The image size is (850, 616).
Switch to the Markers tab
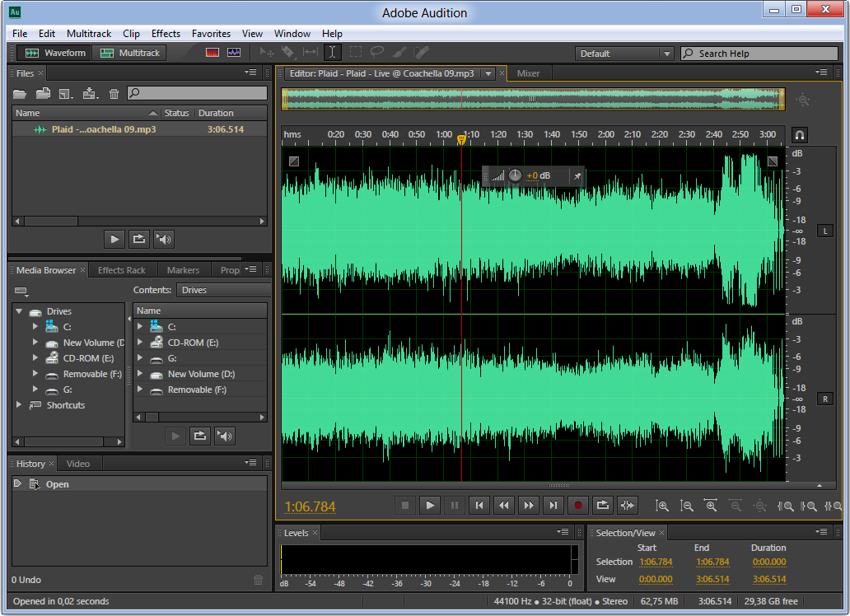click(x=183, y=270)
